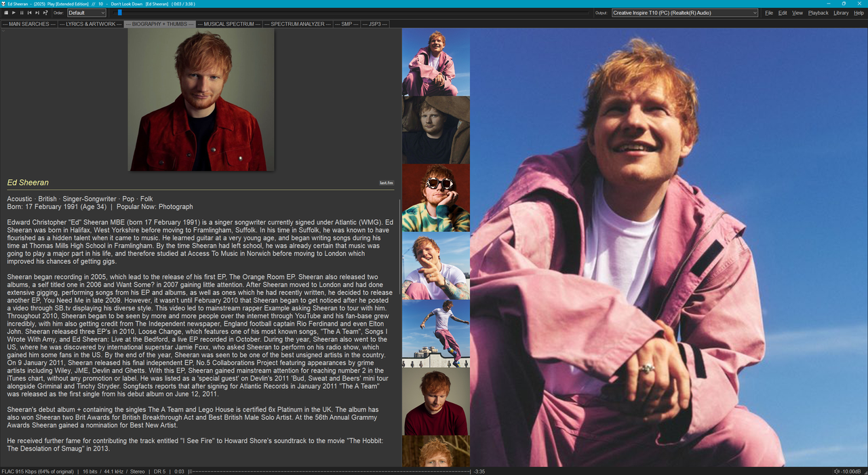Click the seek bar handle
This screenshot has width=868, height=475.
point(119,13)
